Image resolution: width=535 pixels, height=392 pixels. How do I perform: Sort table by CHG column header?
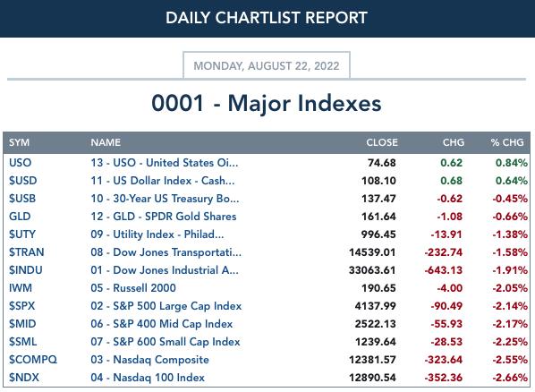(x=453, y=142)
